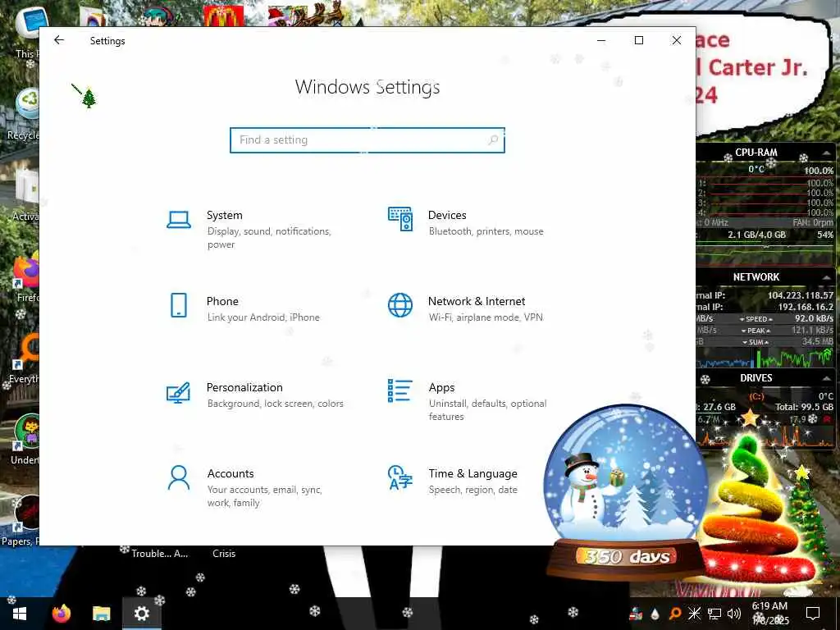The height and width of the screenshot is (630, 840).
Task: Open the Devices keyboard and speaker icon
Action: coord(400,219)
